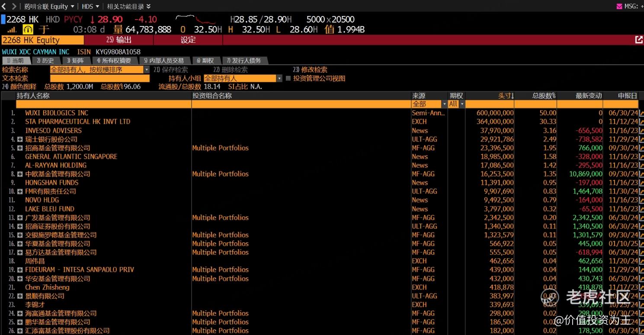644x335 pixels.
Task: Open the 持有人小组 dropdown
Action: pyautogui.click(x=279, y=78)
